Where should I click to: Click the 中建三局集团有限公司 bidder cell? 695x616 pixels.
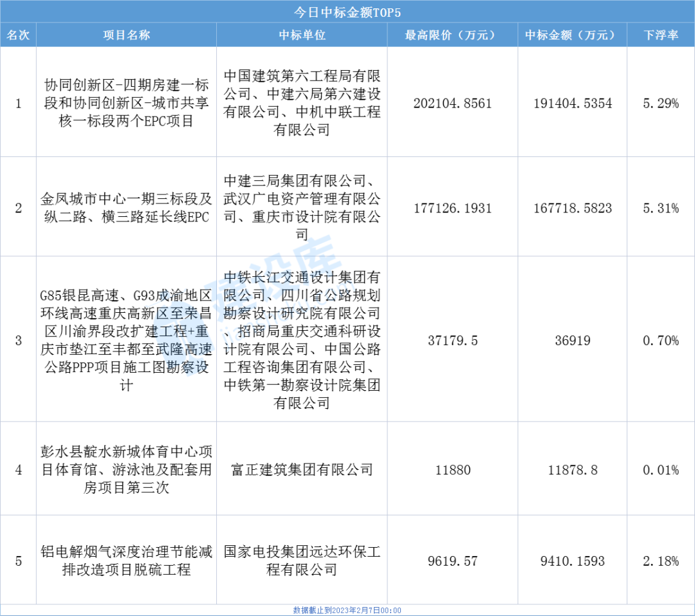(x=302, y=207)
